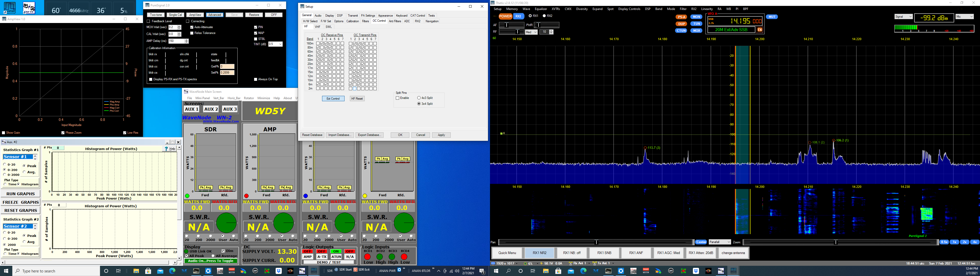Enable Feedback Level checkbox in PureSignal
The height and width of the screenshot is (276, 980).
148,21
